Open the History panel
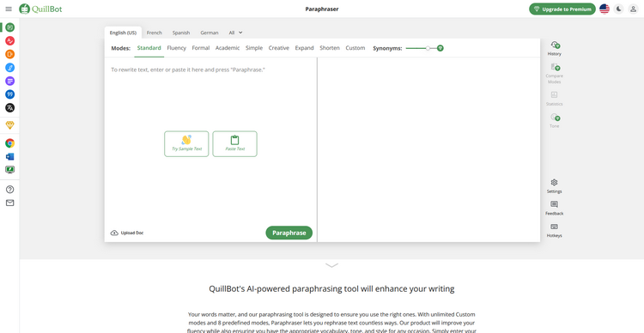 (x=554, y=48)
